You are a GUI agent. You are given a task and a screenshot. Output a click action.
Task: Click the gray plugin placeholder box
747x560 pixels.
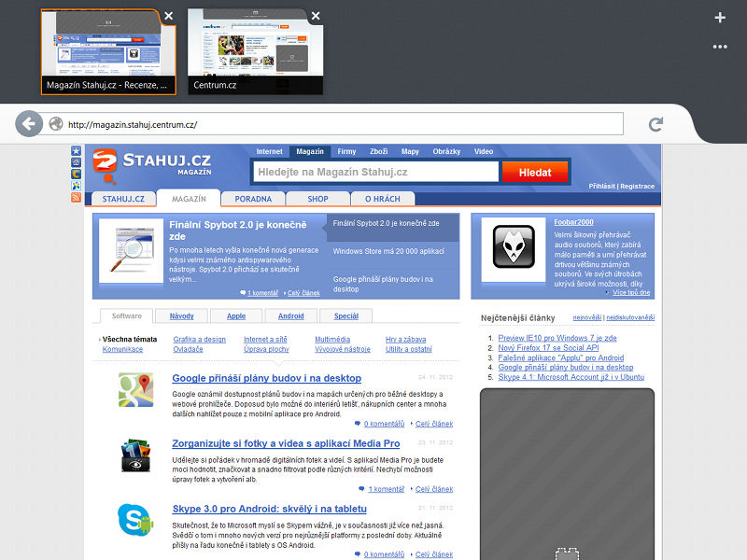tap(567, 474)
